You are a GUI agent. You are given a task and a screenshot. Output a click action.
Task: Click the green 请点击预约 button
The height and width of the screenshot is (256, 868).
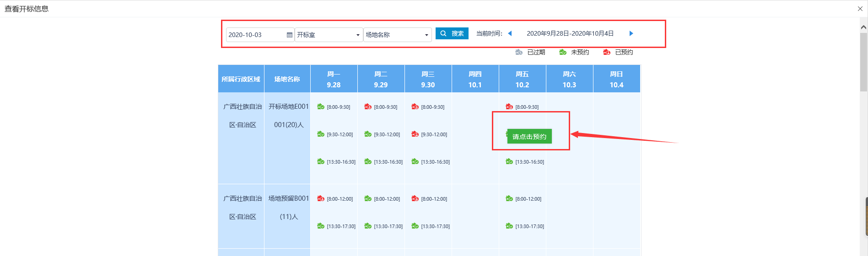coord(529,137)
